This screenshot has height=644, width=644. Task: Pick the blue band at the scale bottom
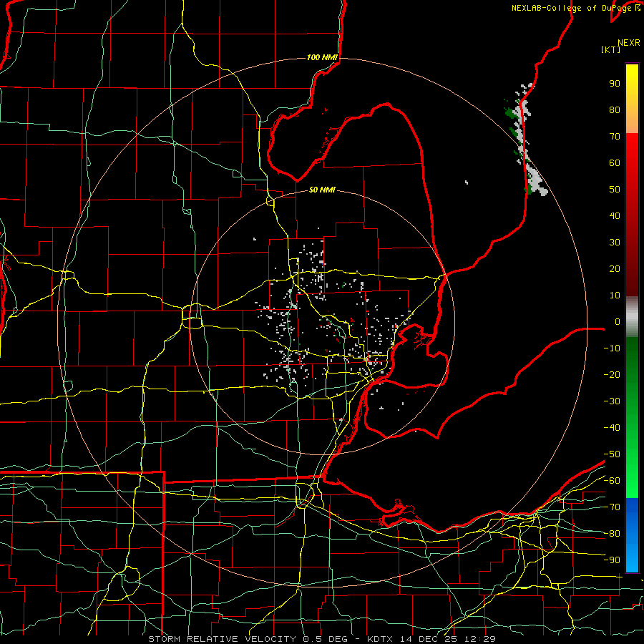[x=632, y=535]
